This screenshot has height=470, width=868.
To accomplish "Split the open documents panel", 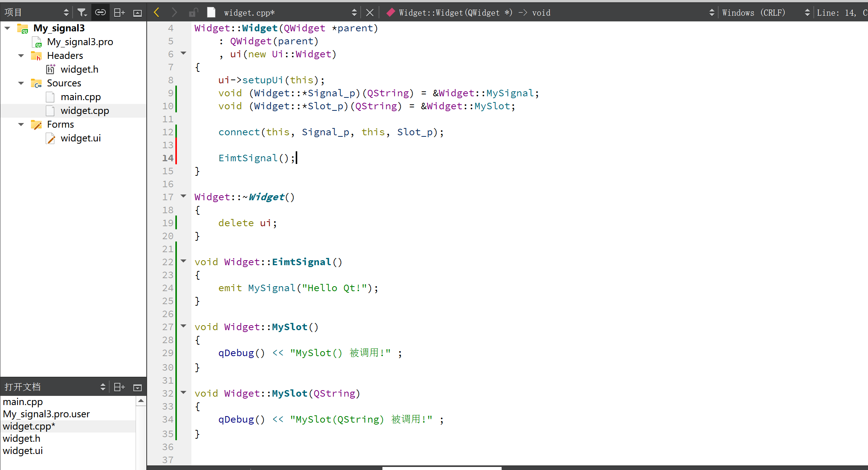I will pyautogui.click(x=119, y=387).
